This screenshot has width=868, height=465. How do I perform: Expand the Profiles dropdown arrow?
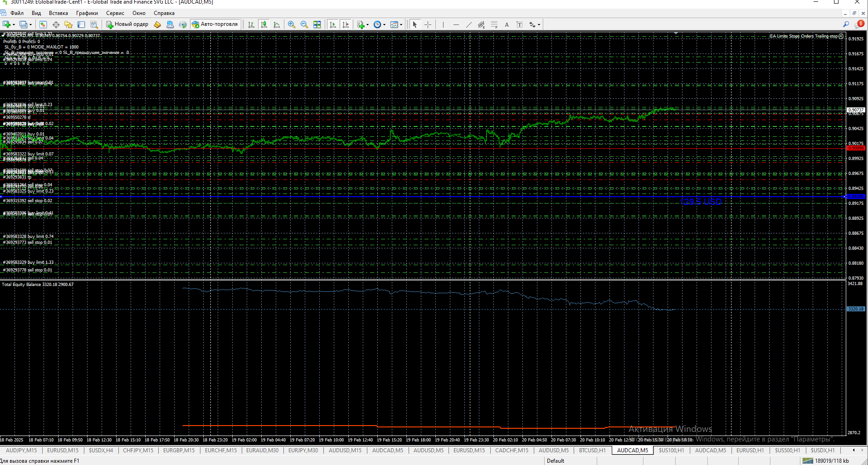[30, 24]
